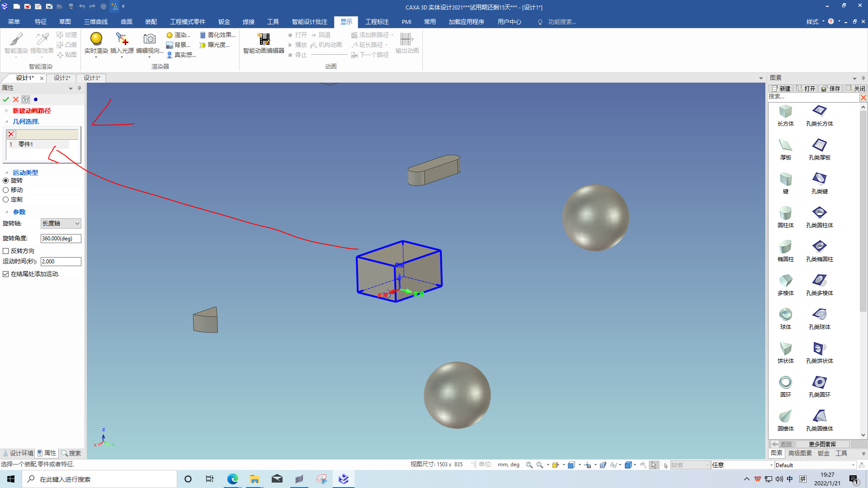Click the 实时渲染 real-time render icon
This screenshot has width=868, height=488.
click(96, 40)
